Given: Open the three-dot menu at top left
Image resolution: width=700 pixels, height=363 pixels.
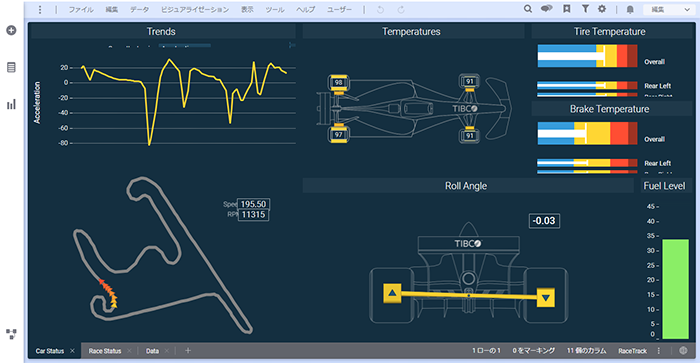Looking at the screenshot, I should click(x=40, y=9).
